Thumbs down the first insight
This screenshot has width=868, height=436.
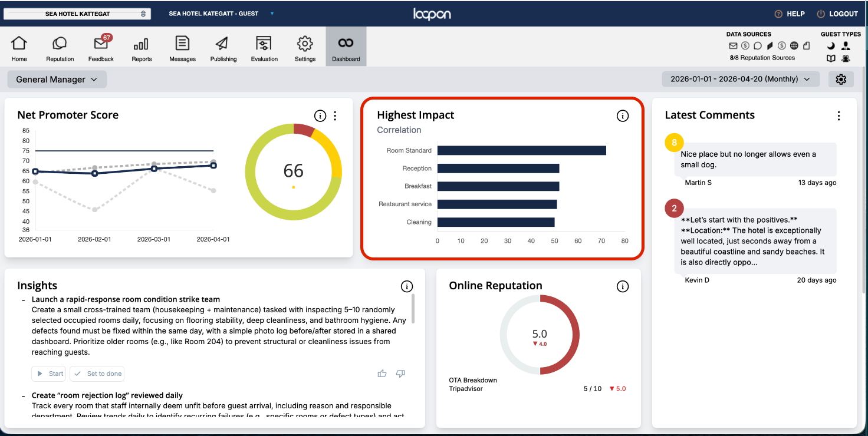(x=400, y=374)
